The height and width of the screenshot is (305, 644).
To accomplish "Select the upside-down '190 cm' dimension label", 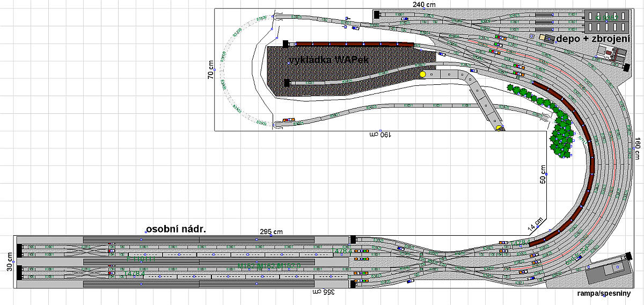I will point(379,134).
